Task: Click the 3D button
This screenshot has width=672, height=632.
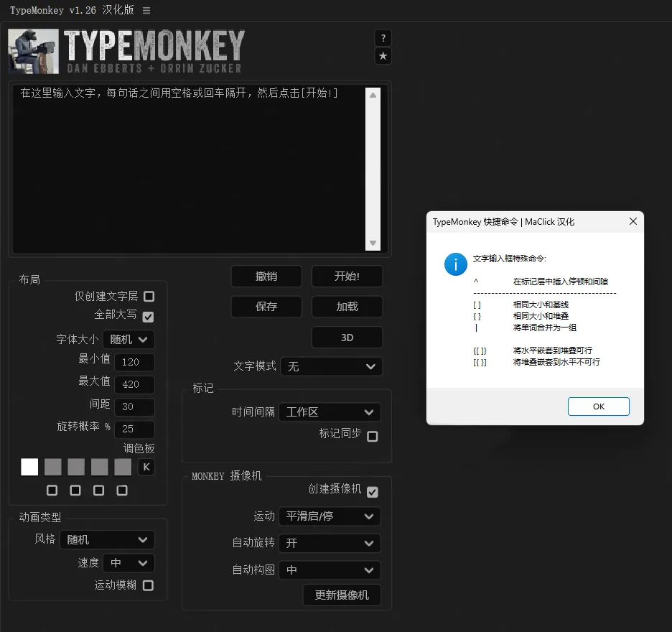Action: click(347, 338)
